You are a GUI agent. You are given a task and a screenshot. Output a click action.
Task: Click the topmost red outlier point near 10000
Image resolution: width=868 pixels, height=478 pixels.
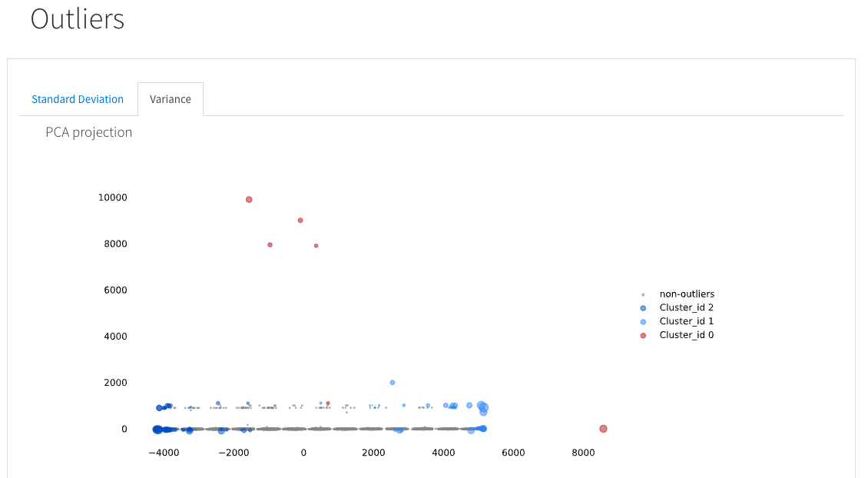point(248,199)
